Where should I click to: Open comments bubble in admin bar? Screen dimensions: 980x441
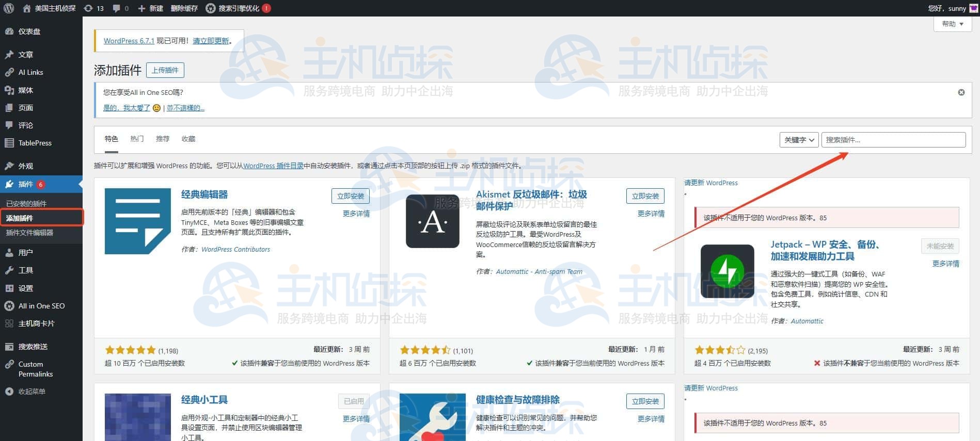point(121,8)
